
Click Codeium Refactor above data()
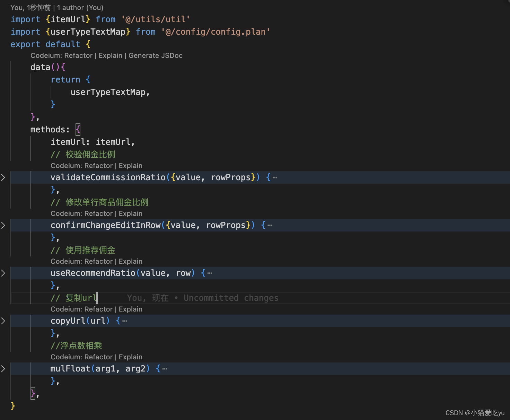click(61, 55)
